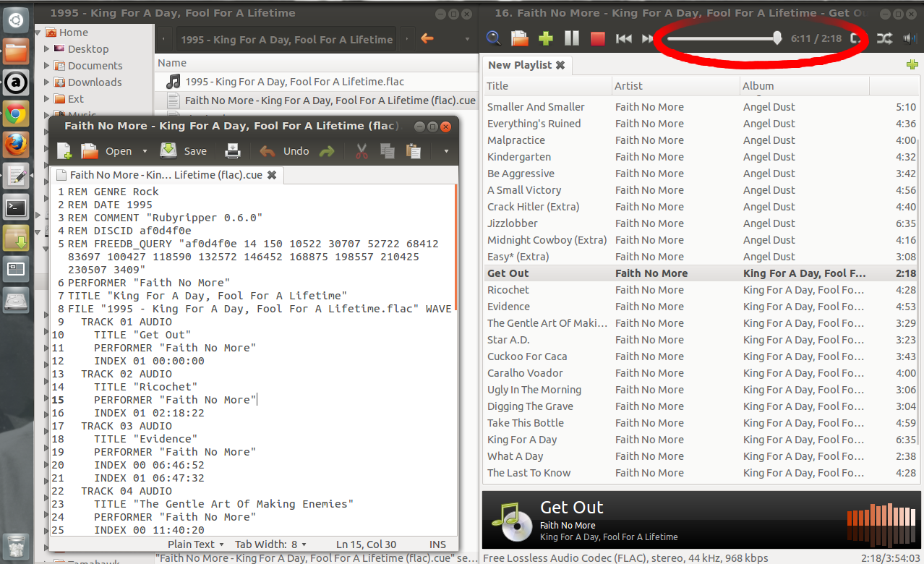The image size is (924, 564).
Task: Click the playback seek slider handle
Action: pyautogui.click(x=777, y=38)
